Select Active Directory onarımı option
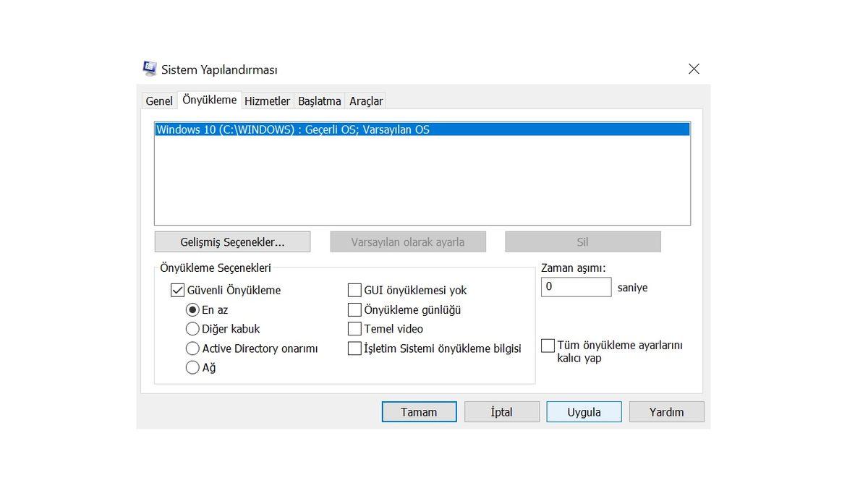 click(x=192, y=348)
